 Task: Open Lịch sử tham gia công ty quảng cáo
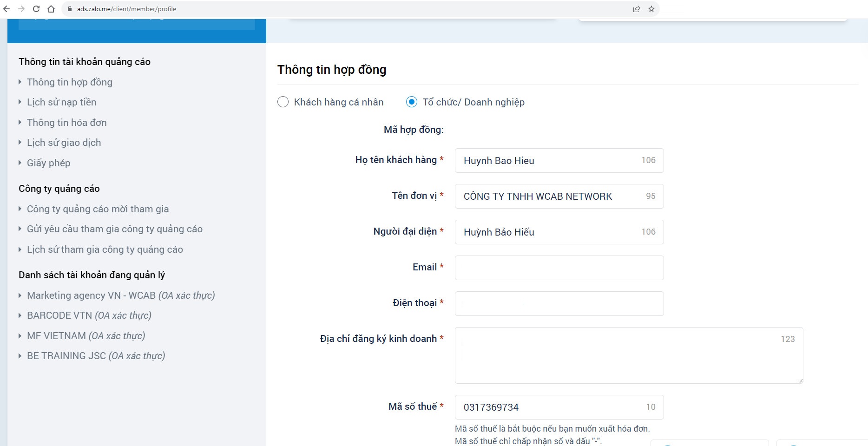105,249
